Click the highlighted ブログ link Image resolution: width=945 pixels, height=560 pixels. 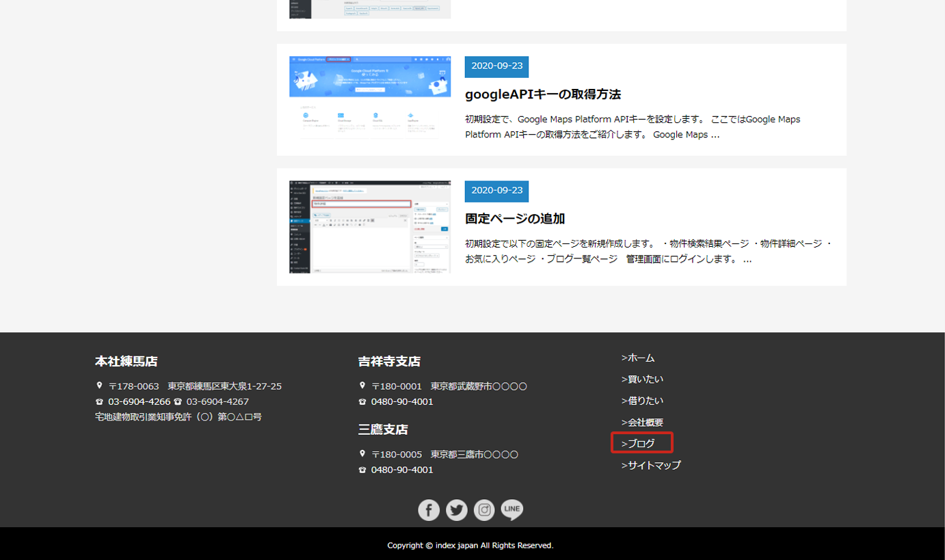[641, 443]
